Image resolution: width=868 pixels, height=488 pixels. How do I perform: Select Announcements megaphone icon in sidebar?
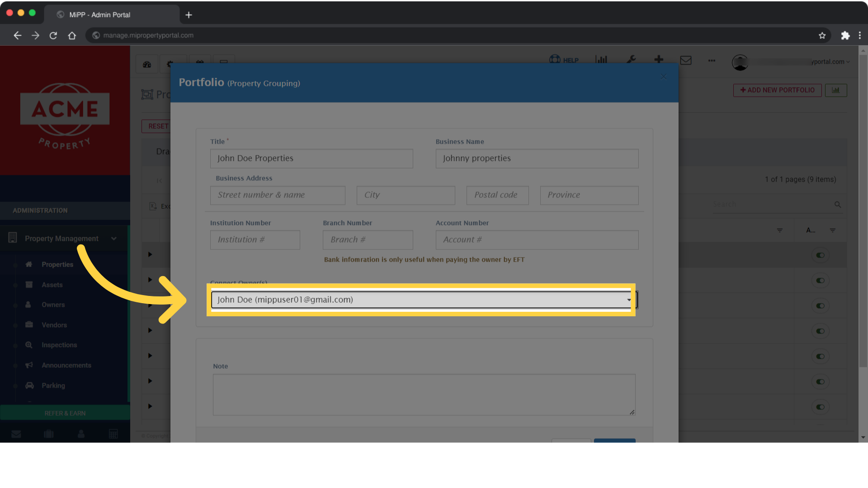coord(66,365)
